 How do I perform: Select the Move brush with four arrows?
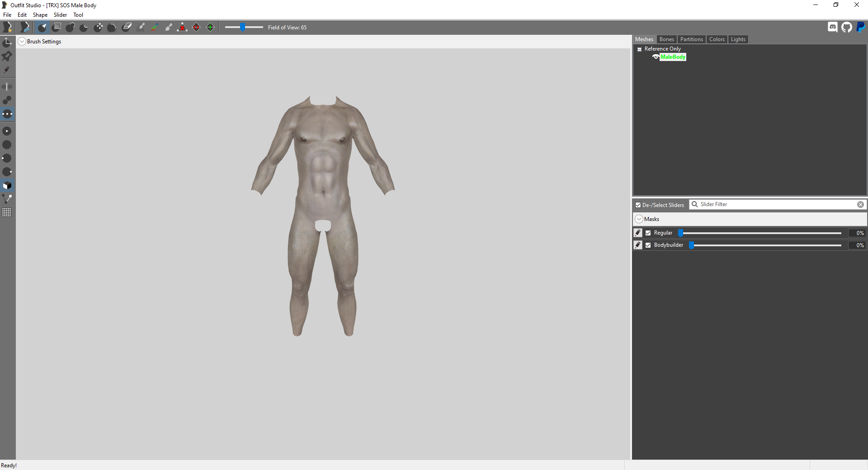point(98,28)
